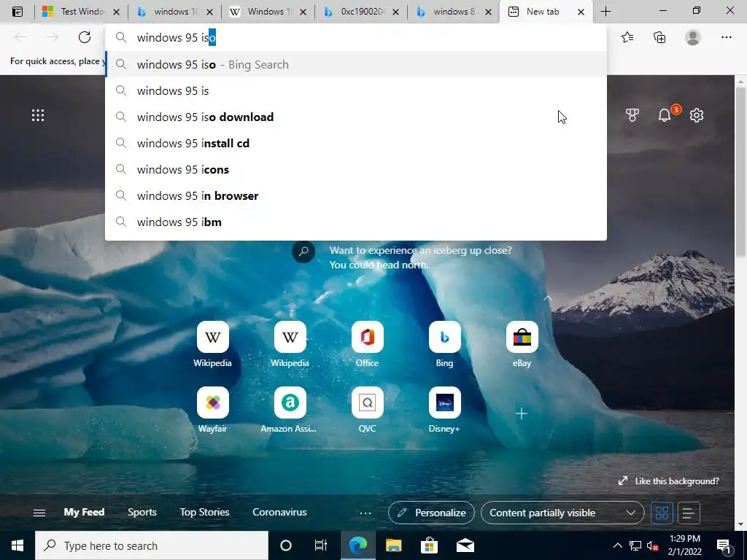The image size is (747, 560).
Task: Switch to list feed layout
Action: pyautogui.click(x=688, y=513)
